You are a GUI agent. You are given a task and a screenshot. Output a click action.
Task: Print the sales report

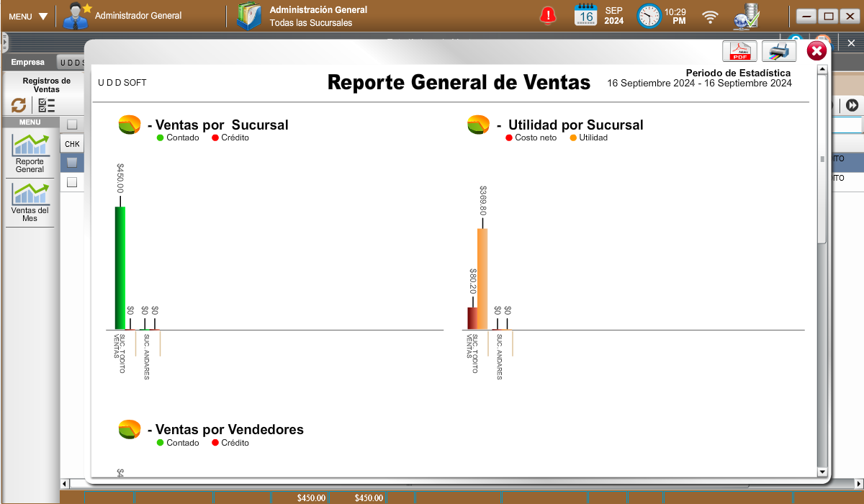[x=778, y=51]
